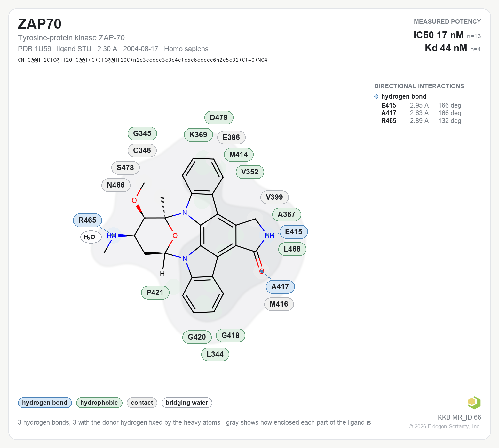Select the C346 contact residue
Viewport: 499px width, 448px height.
[142, 150]
